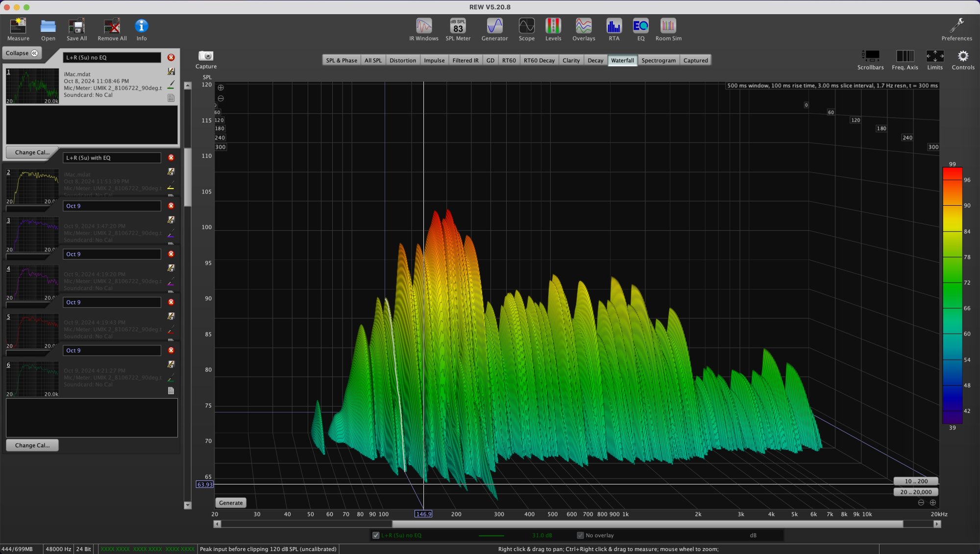Zoom in with the plus magnifier on the graph
Screen dimensions: 980x554
(x=221, y=88)
